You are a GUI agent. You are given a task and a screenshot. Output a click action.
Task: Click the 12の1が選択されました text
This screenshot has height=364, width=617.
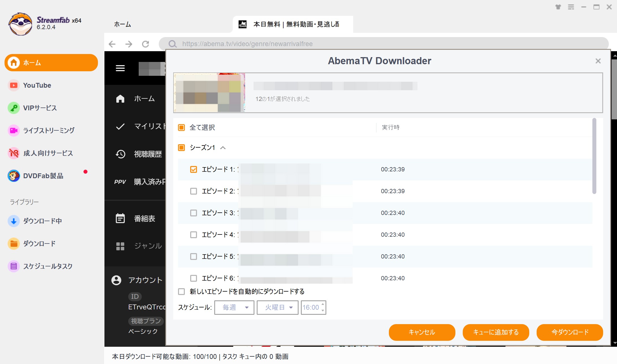click(282, 99)
